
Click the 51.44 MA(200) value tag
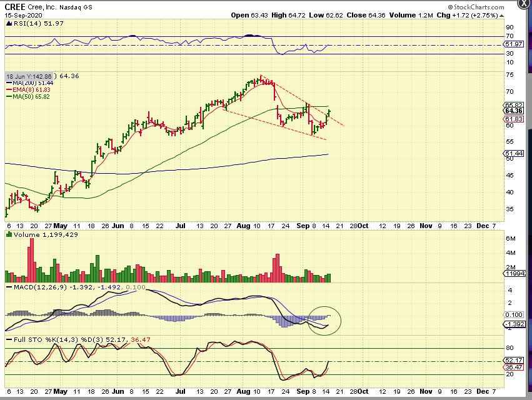click(x=513, y=154)
